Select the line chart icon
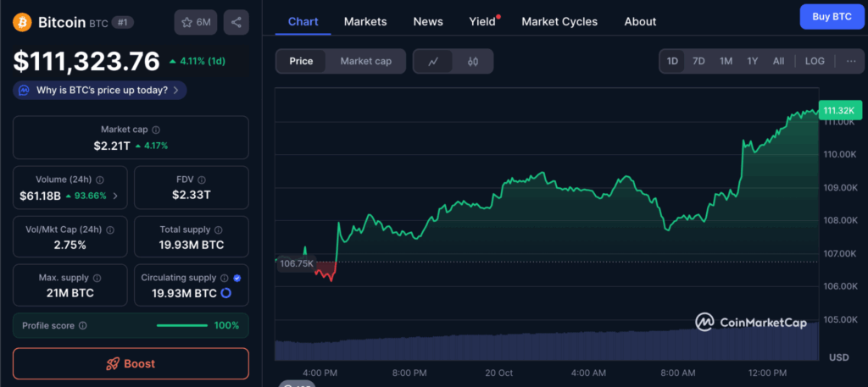Image resolution: width=868 pixels, height=387 pixels. pos(433,61)
